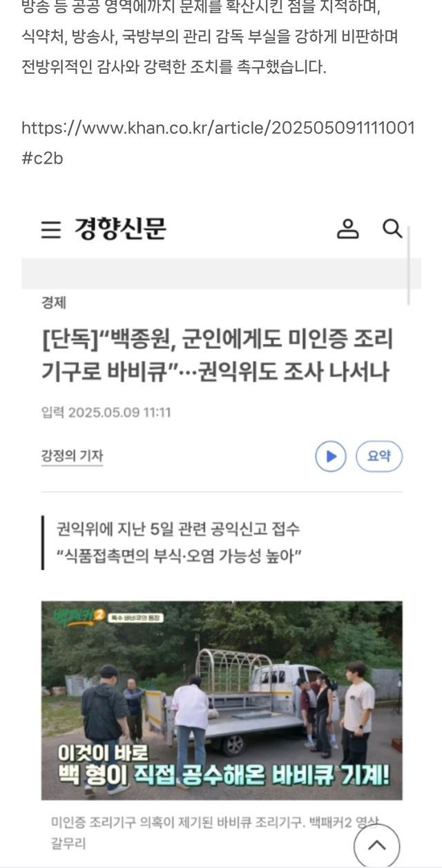Select the 경제 category label
The width and height of the screenshot is (442, 868).
[54, 303]
